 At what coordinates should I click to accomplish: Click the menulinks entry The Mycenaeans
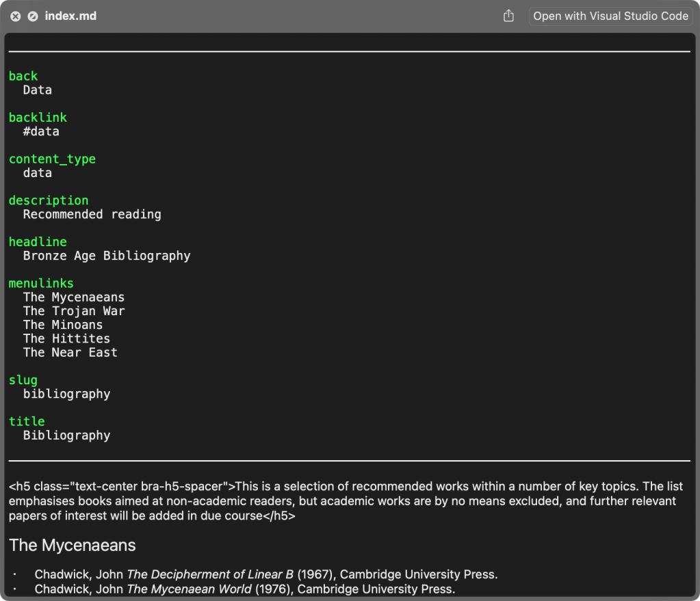(x=73, y=297)
